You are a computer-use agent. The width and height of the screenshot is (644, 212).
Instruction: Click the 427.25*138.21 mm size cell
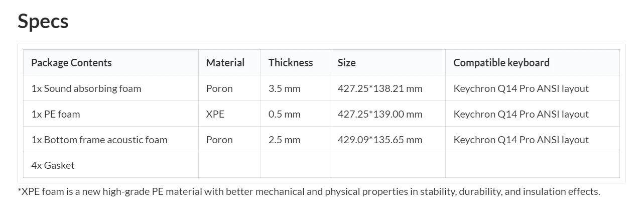click(379, 88)
